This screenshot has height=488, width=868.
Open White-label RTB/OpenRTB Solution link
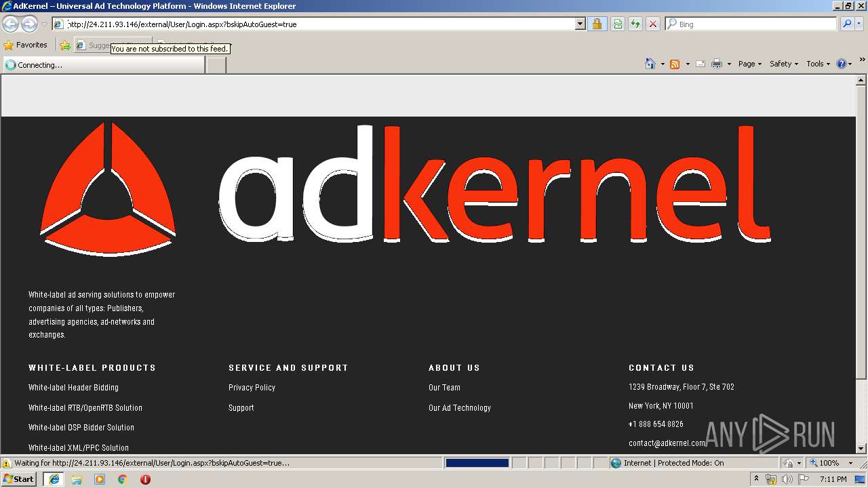(85, 408)
